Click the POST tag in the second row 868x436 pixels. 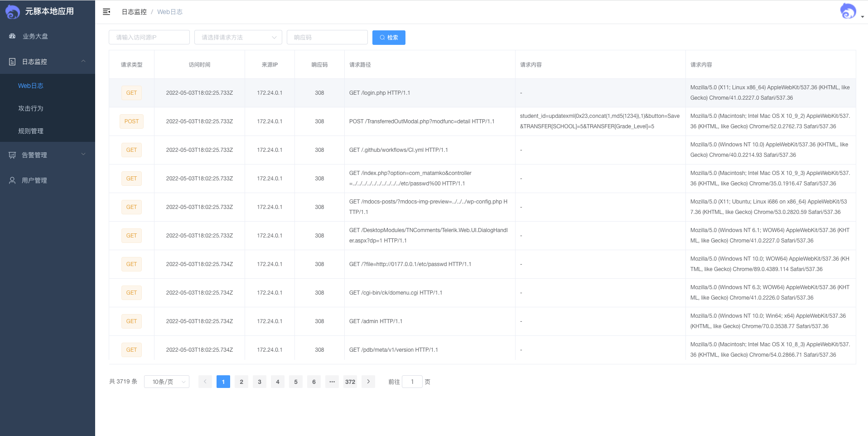131,121
